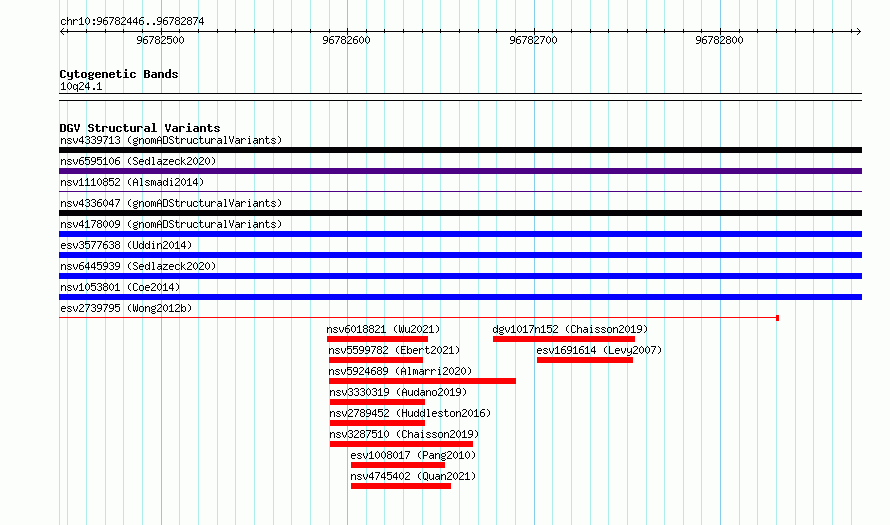
Task: Select the red nsv3287510 variant bar
Action: pyautogui.click(x=401, y=444)
